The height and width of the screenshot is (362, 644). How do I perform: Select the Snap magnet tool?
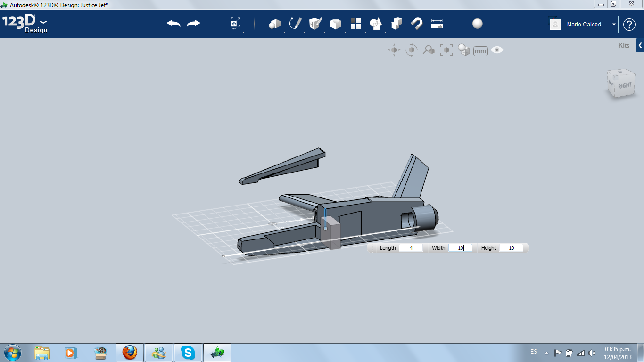point(416,24)
